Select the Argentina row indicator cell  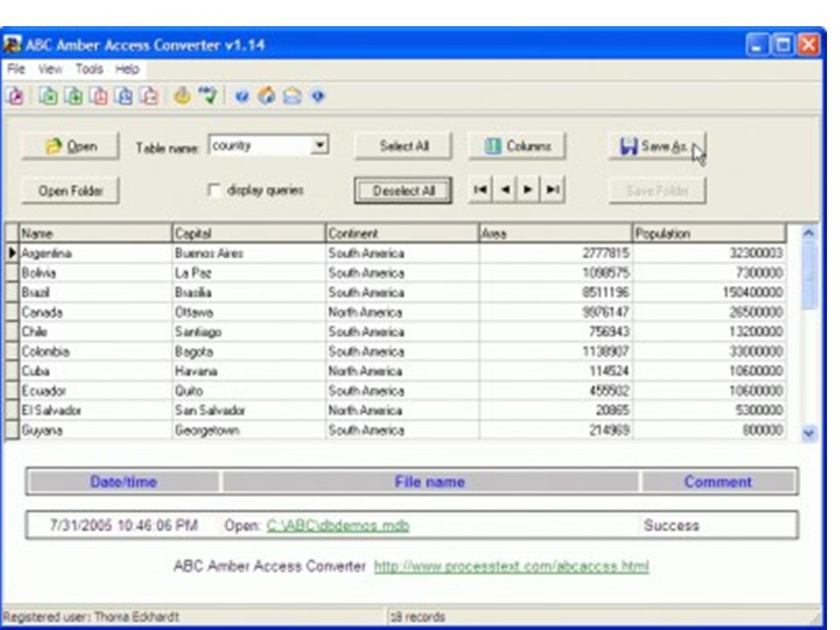pos(11,253)
